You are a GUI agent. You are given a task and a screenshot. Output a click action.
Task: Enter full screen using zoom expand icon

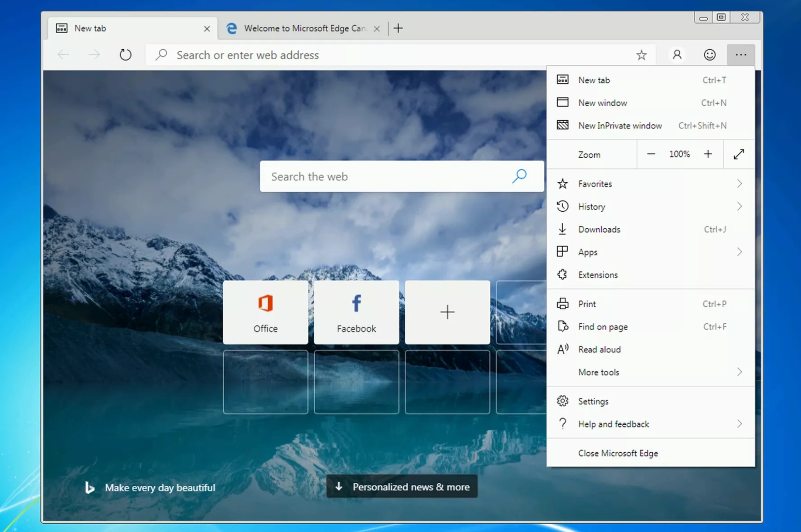coord(739,154)
